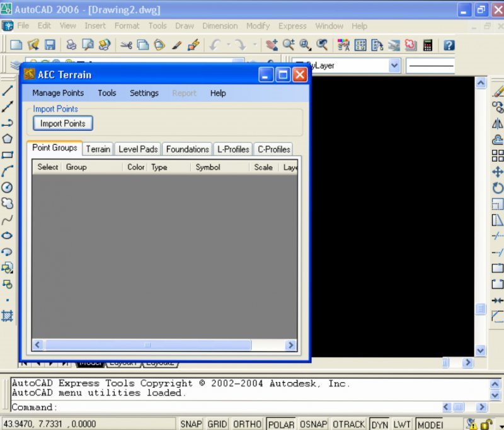Toggle OSNAP in status bar
The width and height of the screenshot is (504, 430).
pos(313,424)
